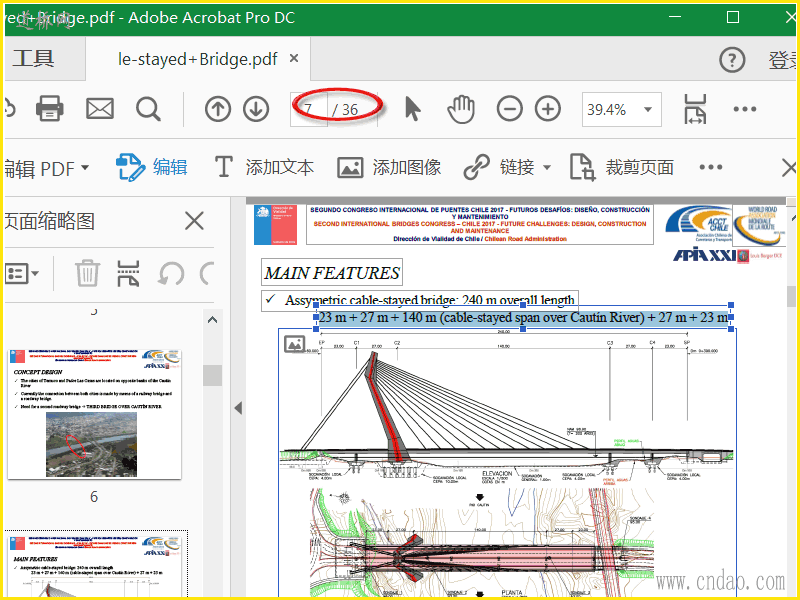Image resolution: width=800 pixels, height=600 pixels.
Task: Select the 编辑 edit tool
Action: tap(152, 167)
